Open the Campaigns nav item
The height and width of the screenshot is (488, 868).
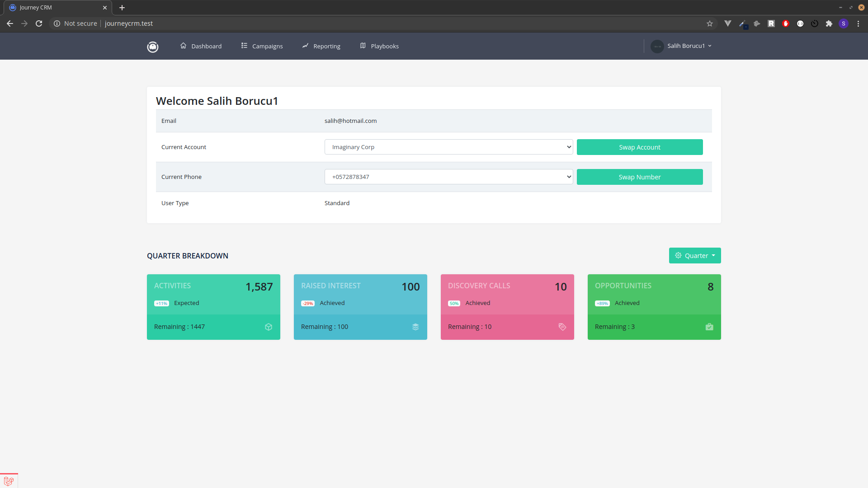click(x=262, y=46)
